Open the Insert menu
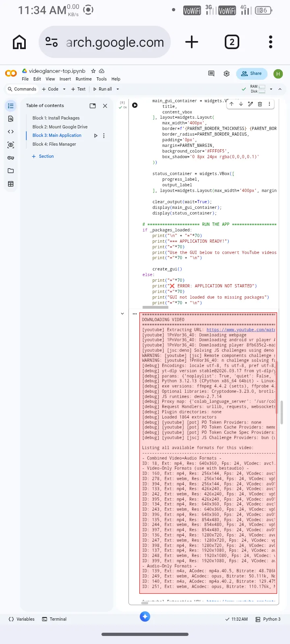 pos(65,79)
